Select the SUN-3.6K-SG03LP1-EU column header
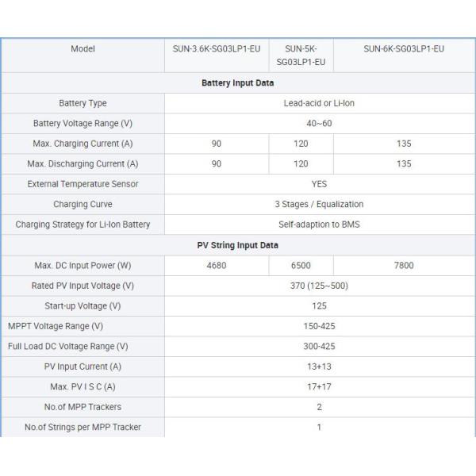 pyautogui.click(x=217, y=49)
